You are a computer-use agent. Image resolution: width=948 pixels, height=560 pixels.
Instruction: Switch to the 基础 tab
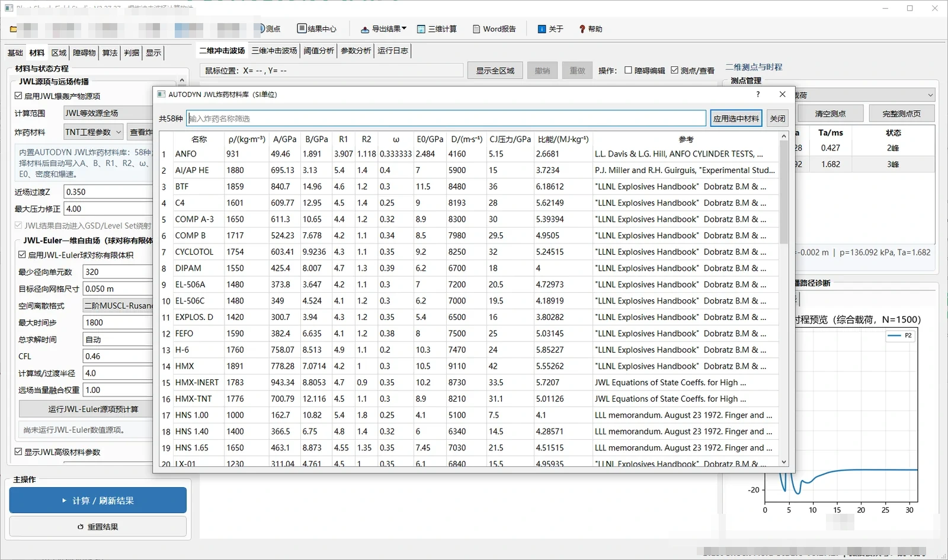pos(15,53)
